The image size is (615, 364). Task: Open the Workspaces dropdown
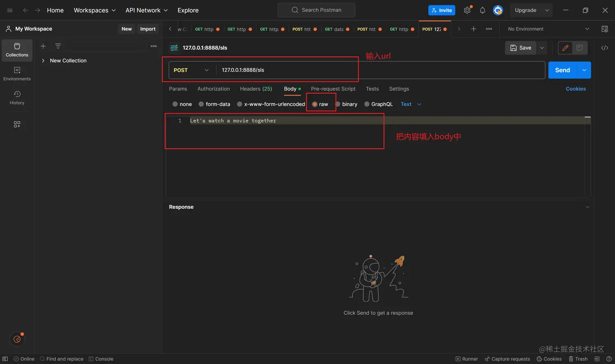[94, 10]
